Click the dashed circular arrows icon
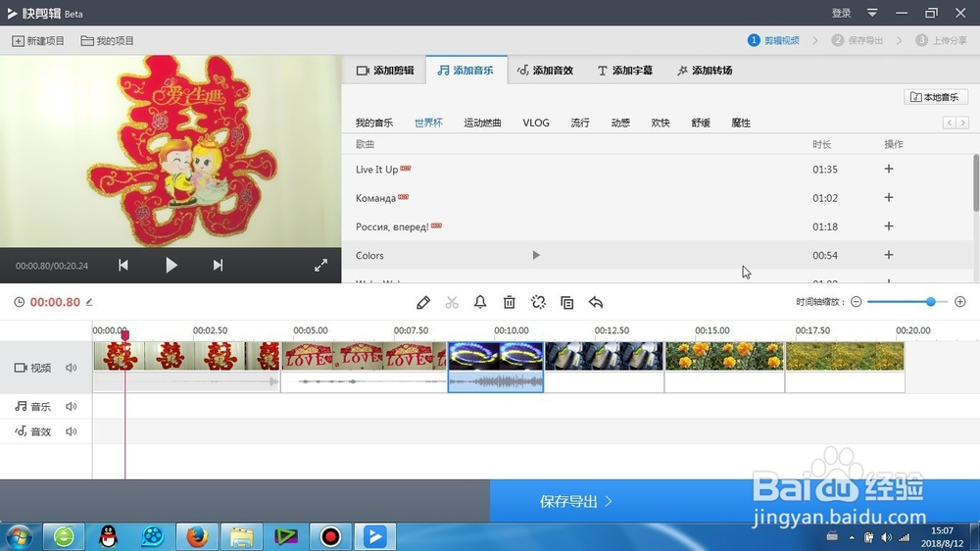980x551 pixels. 538,303
